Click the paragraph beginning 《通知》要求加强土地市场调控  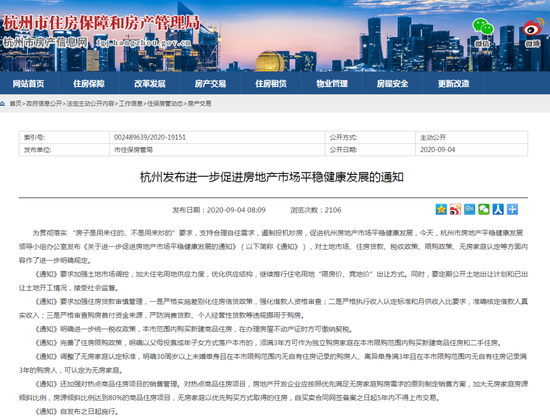point(273,281)
